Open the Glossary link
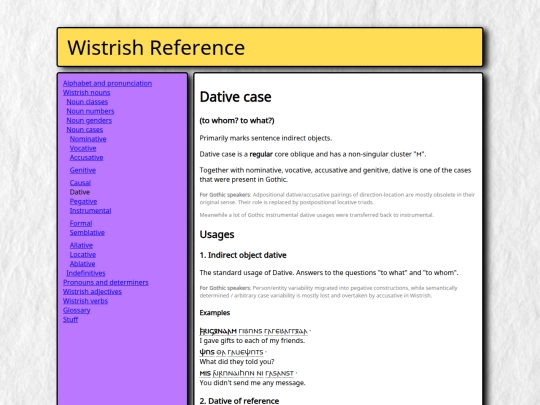The image size is (540, 405). coord(76,311)
